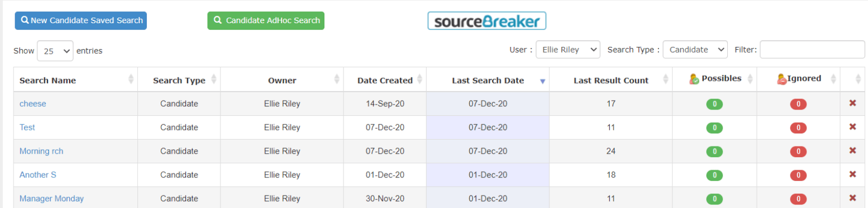
Task: Delete the 'Manager Monday' saved search
Action: pyautogui.click(x=853, y=198)
